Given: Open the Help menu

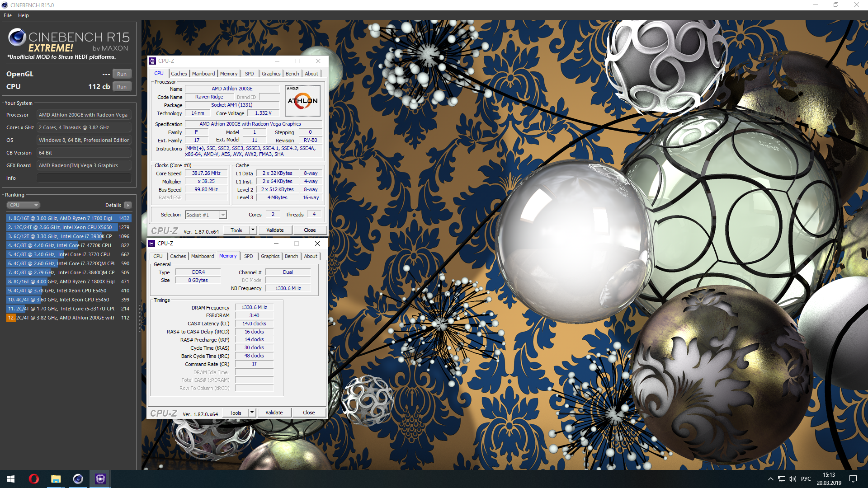Looking at the screenshot, I should pyautogui.click(x=24, y=15).
